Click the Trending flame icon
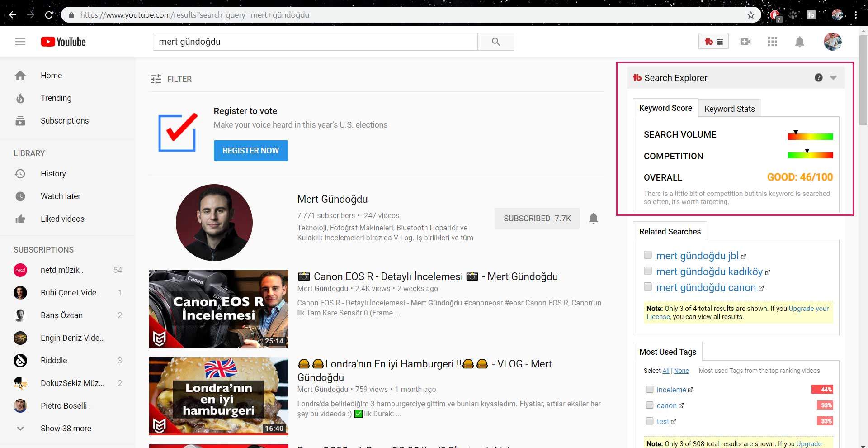This screenshot has height=448, width=868. click(20, 98)
